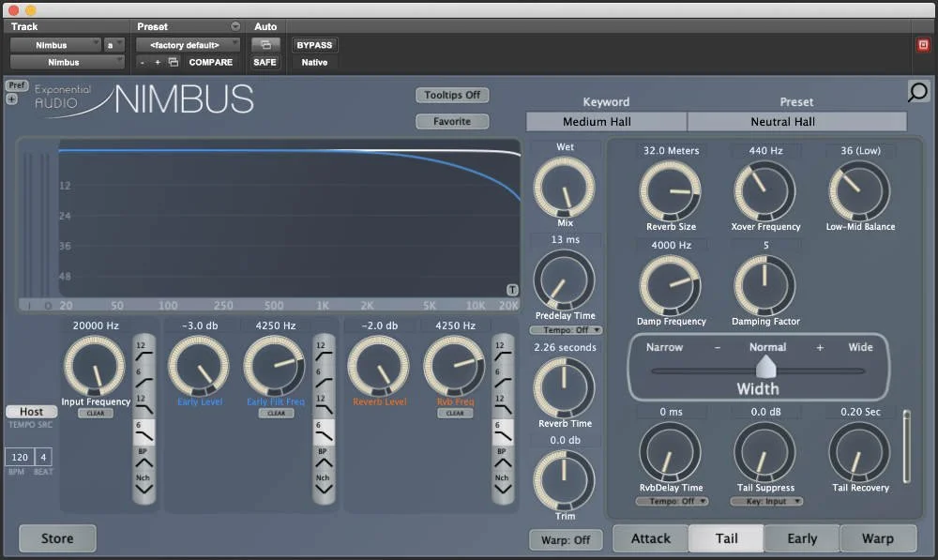
Task: Select Input 6 dB high-pass filter shape
Action: [x=144, y=378]
